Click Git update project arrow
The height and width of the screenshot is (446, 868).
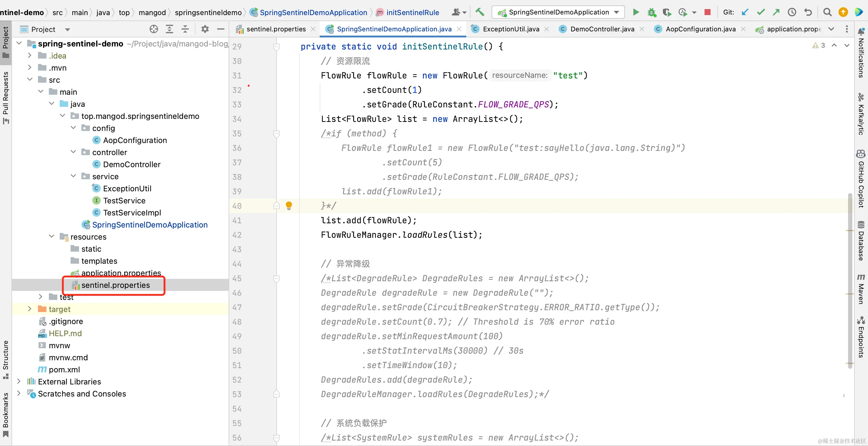[x=745, y=12]
